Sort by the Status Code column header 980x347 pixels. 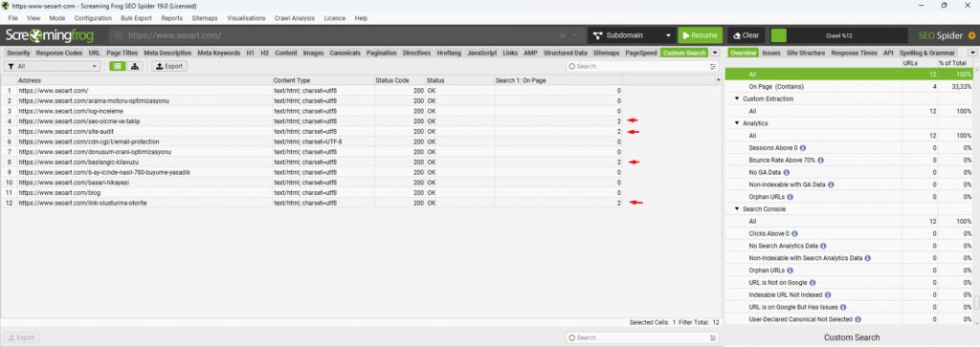click(399, 80)
